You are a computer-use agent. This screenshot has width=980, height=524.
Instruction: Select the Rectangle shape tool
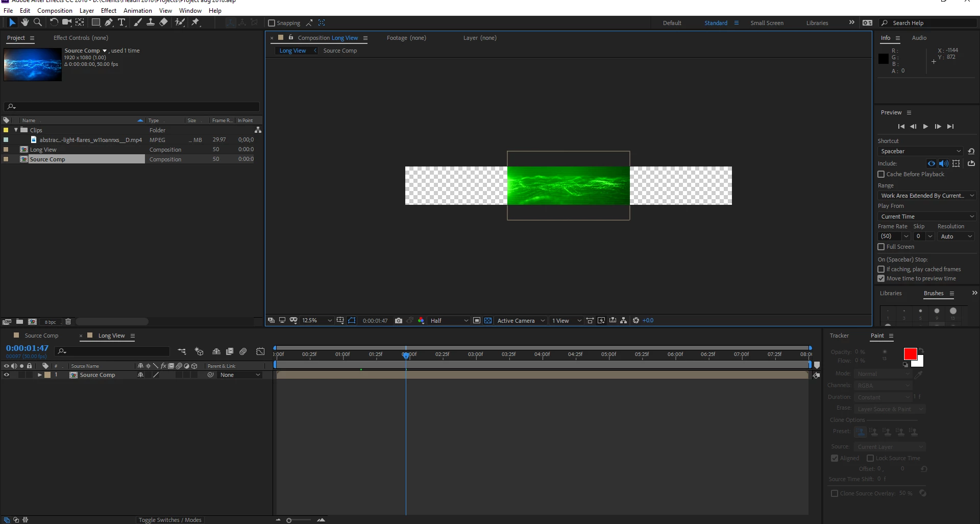(x=95, y=22)
